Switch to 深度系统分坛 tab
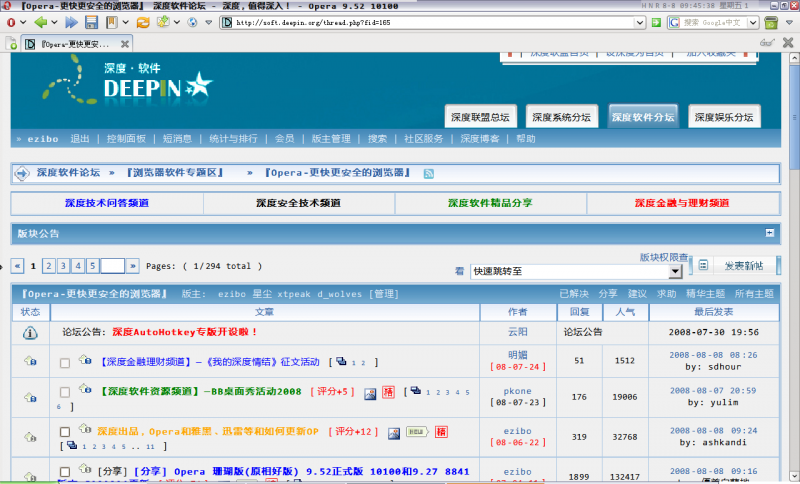Image resolution: width=800 pixels, height=484 pixels. click(x=561, y=117)
